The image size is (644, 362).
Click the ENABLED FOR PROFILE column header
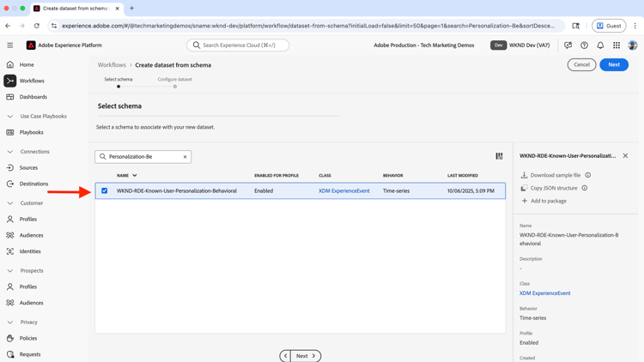coord(276,175)
